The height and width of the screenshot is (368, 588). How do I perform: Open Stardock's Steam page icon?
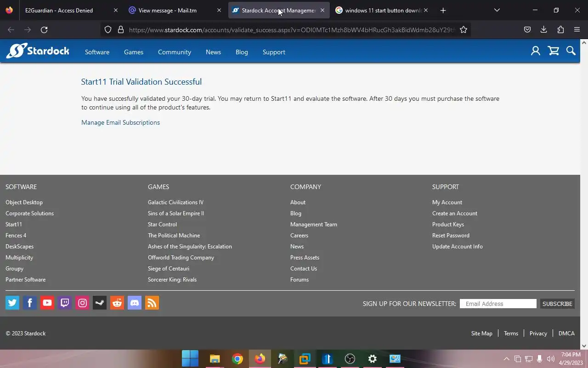tap(100, 303)
